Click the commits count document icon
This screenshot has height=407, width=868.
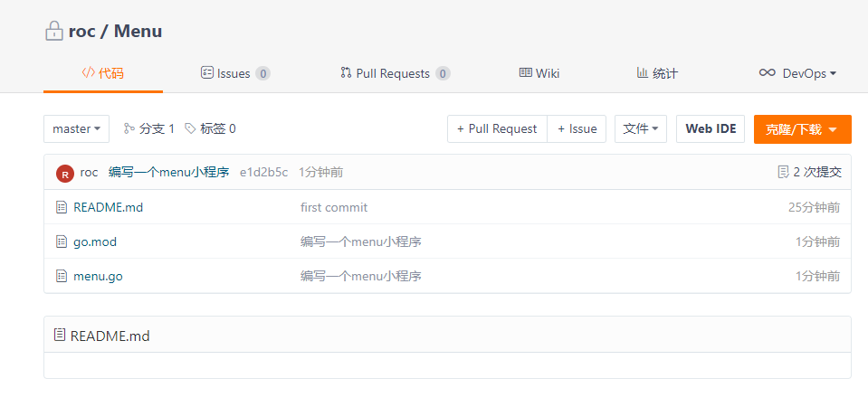click(x=783, y=172)
